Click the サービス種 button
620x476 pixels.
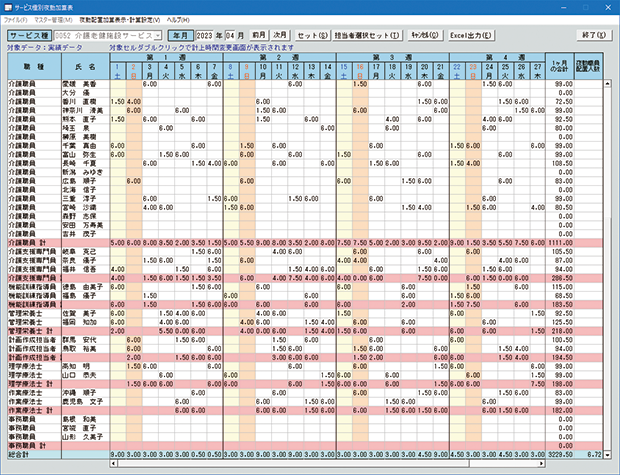(29, 36)
